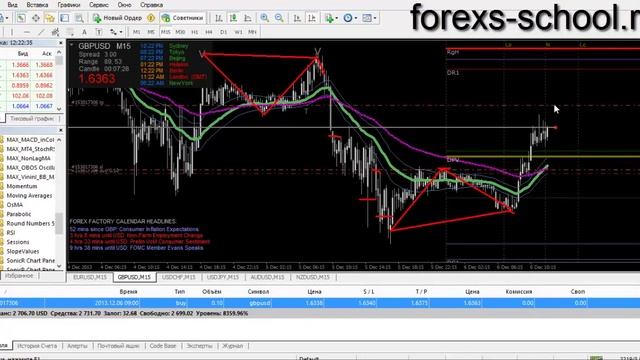Open the Графики menu

pyautogui.click(x=69, y=5)
